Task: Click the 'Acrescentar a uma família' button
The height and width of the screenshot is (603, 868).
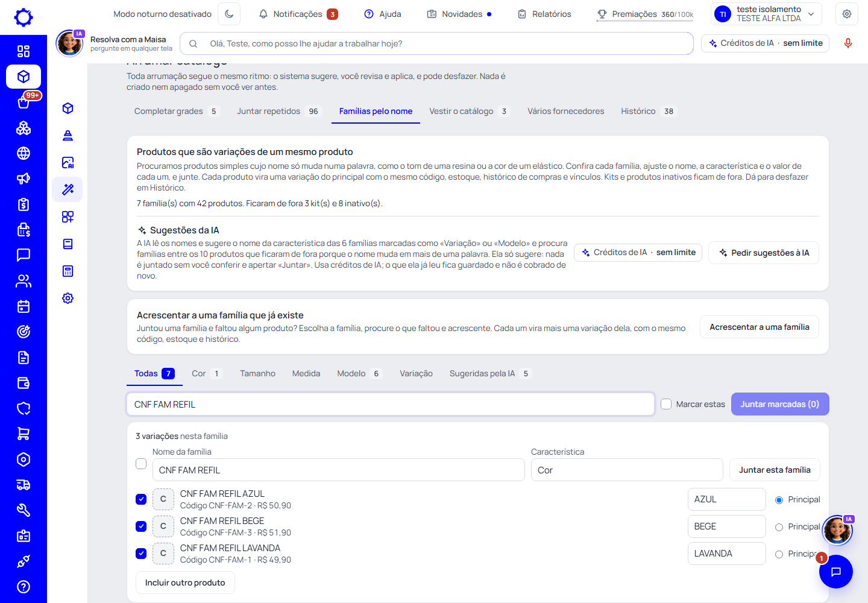Action: pos(759,327)
